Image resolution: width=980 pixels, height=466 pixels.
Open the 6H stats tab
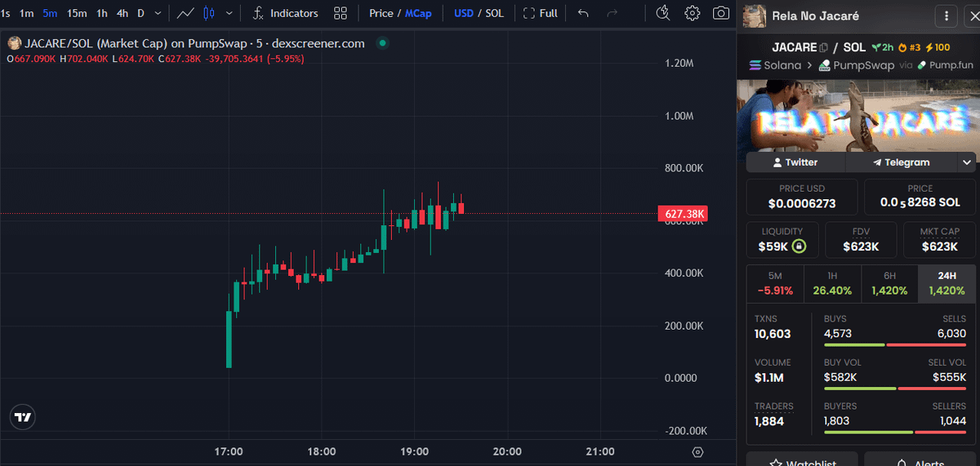889,283
